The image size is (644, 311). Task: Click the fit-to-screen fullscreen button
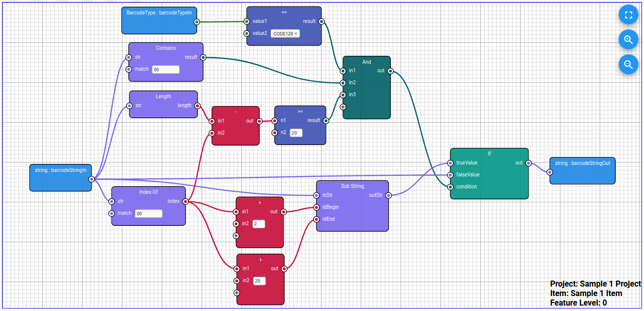pos(628,14)
